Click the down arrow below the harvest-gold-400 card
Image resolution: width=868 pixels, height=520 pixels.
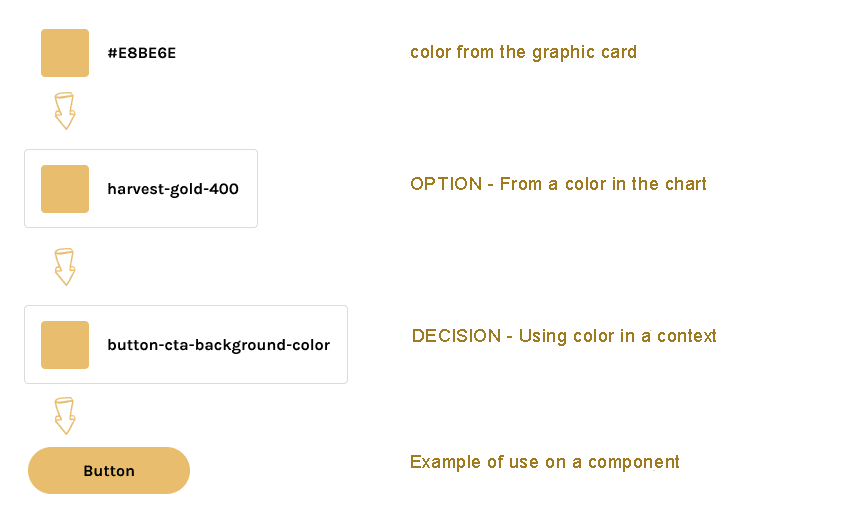[65, 267]
